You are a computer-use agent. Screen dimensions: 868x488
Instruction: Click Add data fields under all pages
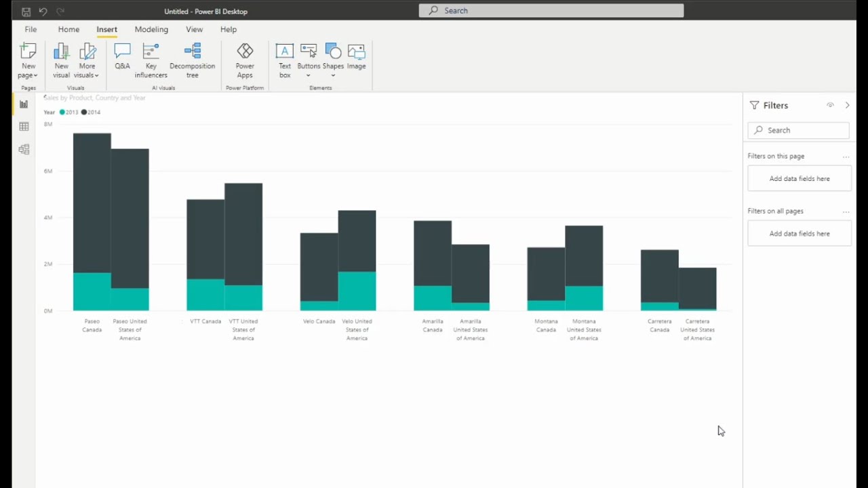coord(800,234)
